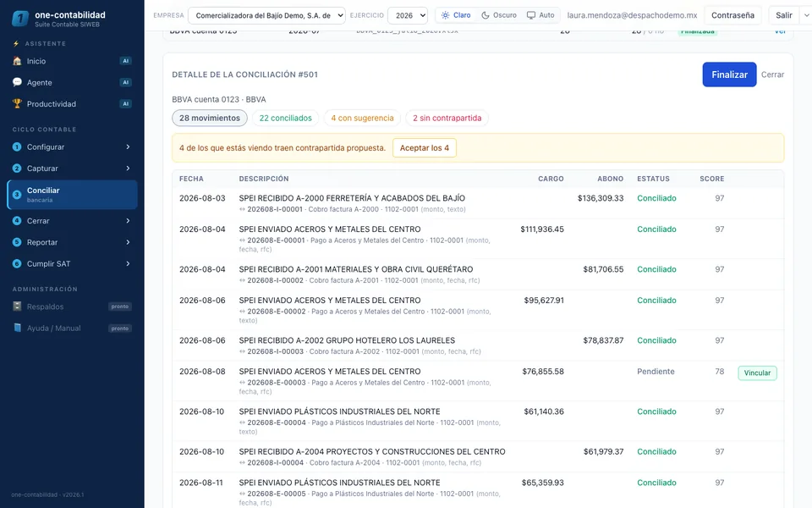Click Conciliado status for $81,706.55 row
Image resolution: width=812 pixels, height=508 pixels.
(x=656, y=269)
